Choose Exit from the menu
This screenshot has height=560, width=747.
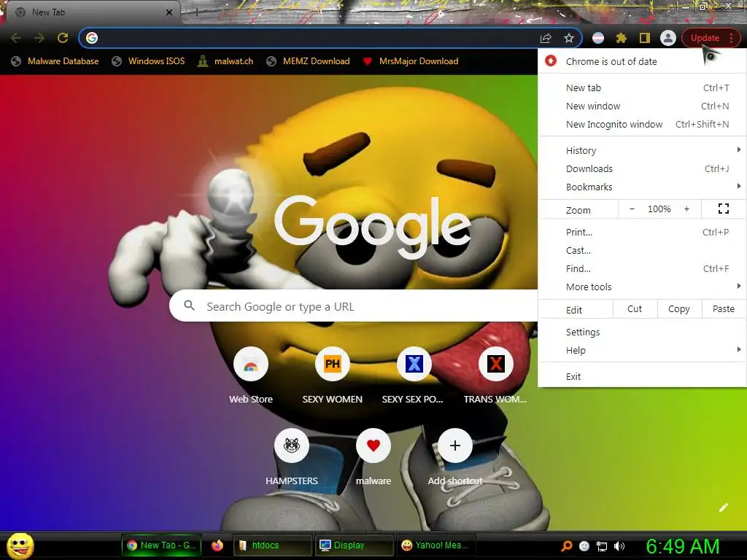(642, 376)
